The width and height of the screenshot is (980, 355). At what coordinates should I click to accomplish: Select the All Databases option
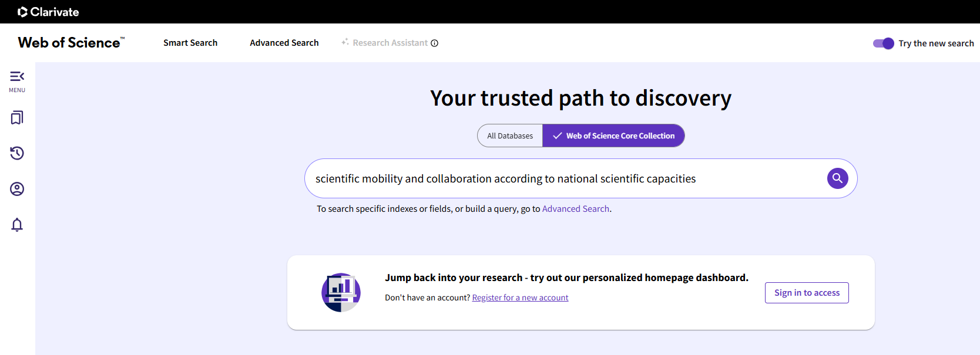pyautogui.click(x=509, y=136)
